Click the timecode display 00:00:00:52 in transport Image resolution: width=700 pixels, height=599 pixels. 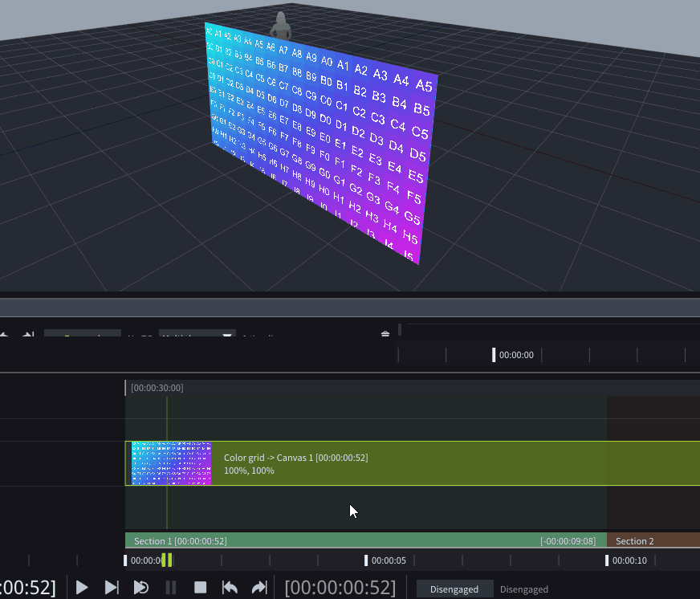[340, 588]
